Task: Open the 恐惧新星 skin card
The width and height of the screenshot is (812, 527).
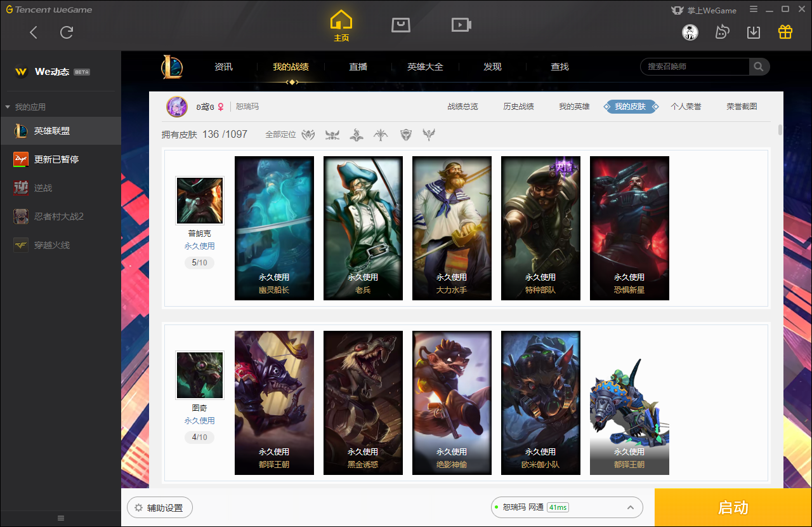Action: [629, 228]
